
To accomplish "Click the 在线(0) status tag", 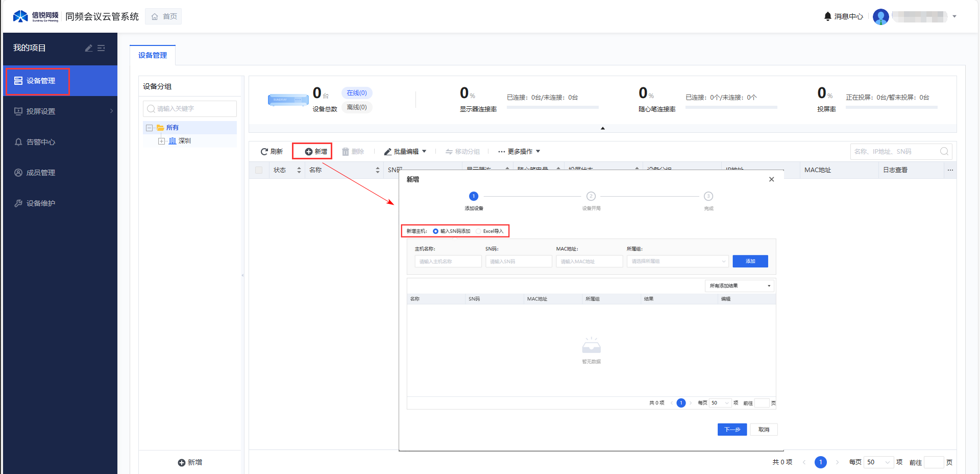I will point(357,93).
